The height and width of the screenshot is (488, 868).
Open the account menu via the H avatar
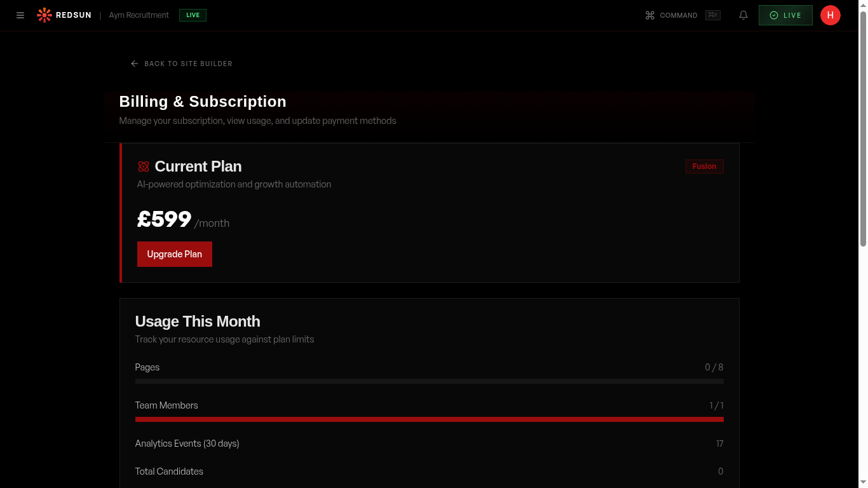pyautogui.click(x=830, y=15)
